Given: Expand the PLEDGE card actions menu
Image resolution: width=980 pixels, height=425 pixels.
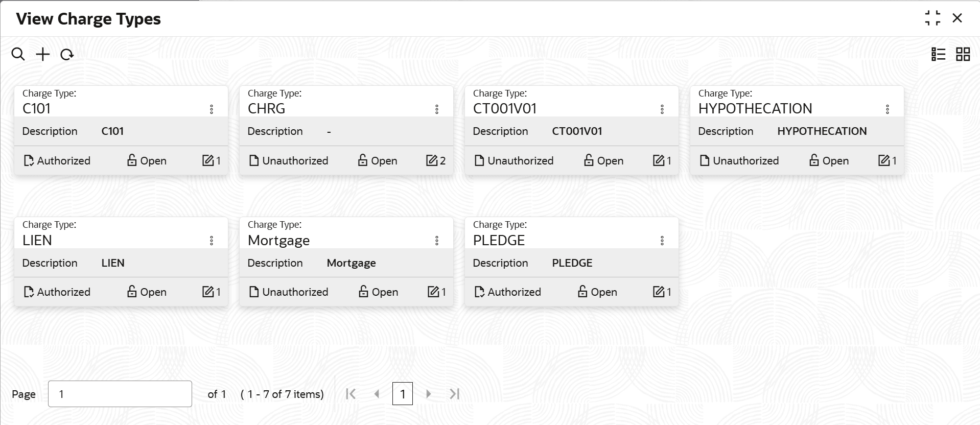Looking at the screenshot, I should (x=662, y=241).
